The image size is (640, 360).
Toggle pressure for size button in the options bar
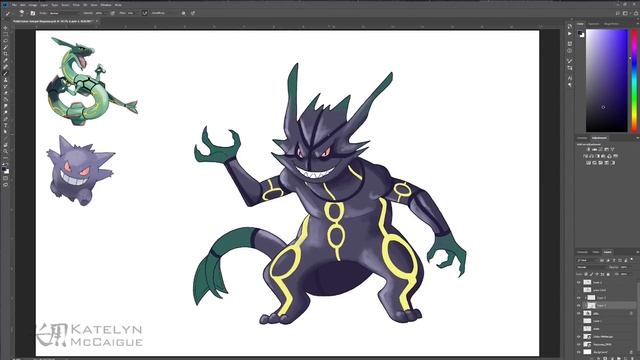click(193, 13)
